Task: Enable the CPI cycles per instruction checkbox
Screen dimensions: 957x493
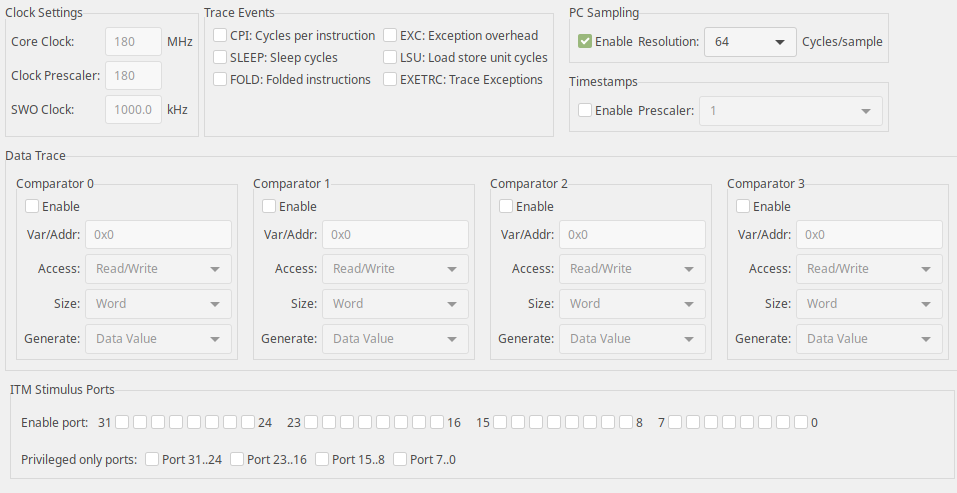Action: [220, 36]
